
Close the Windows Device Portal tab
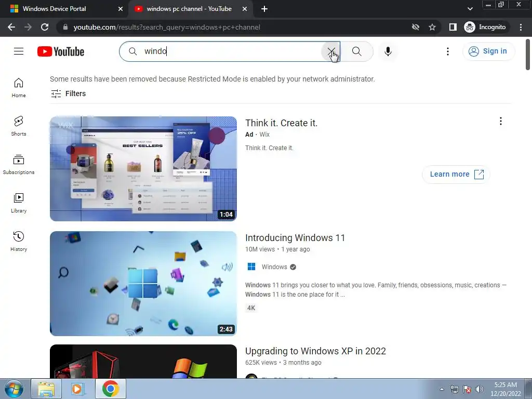[120, 9]
